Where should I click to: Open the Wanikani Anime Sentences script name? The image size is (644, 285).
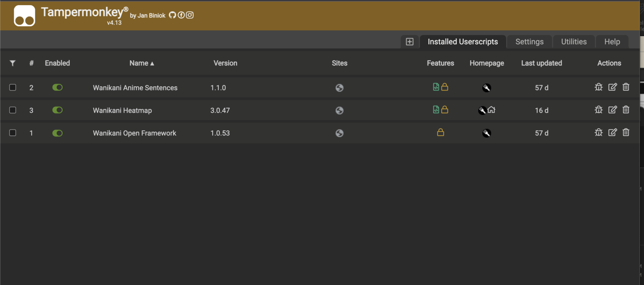[135, 88]
